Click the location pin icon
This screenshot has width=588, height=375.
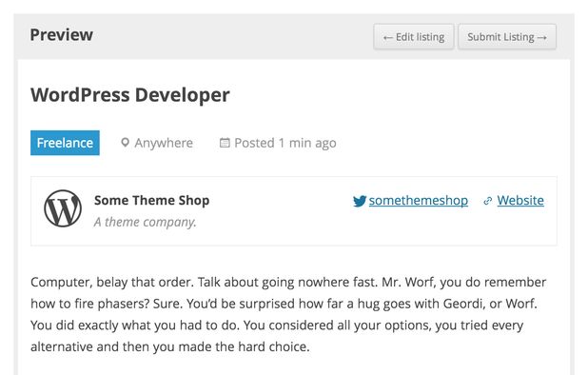click(125, 143)
